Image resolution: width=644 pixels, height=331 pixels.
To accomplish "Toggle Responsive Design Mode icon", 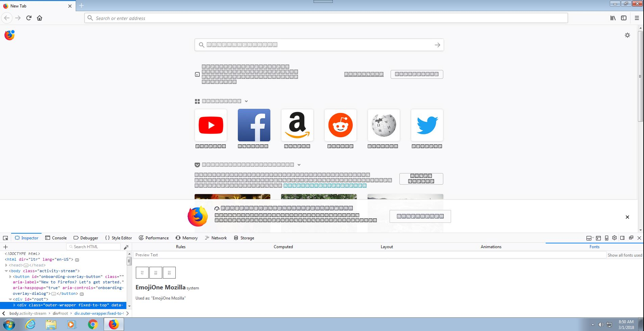I will [x=606, y=238].
